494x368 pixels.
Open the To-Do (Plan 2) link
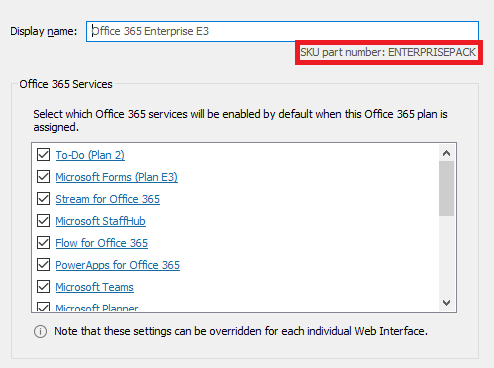coord(90,155)
